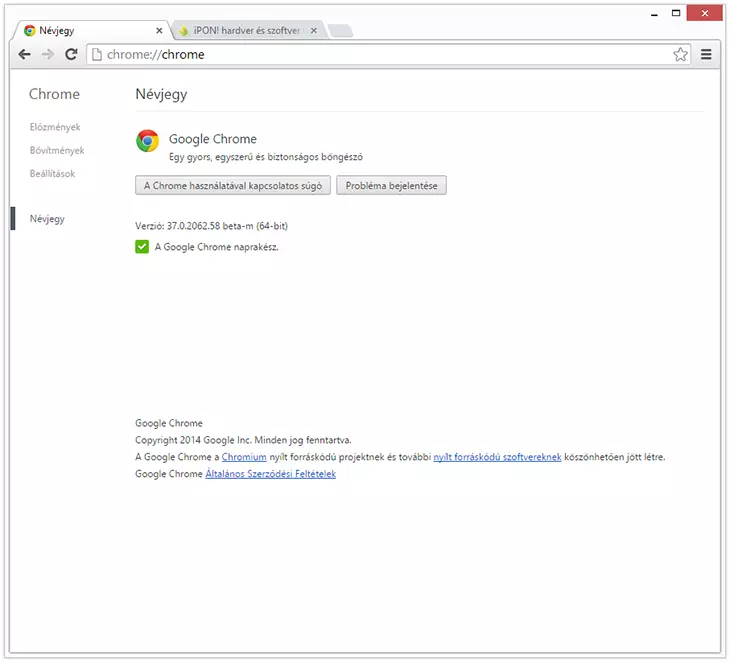Click the A Google Chrome naprakész text
The height and width of the screenshot is (663, 730).
click(x=216, y=247)
